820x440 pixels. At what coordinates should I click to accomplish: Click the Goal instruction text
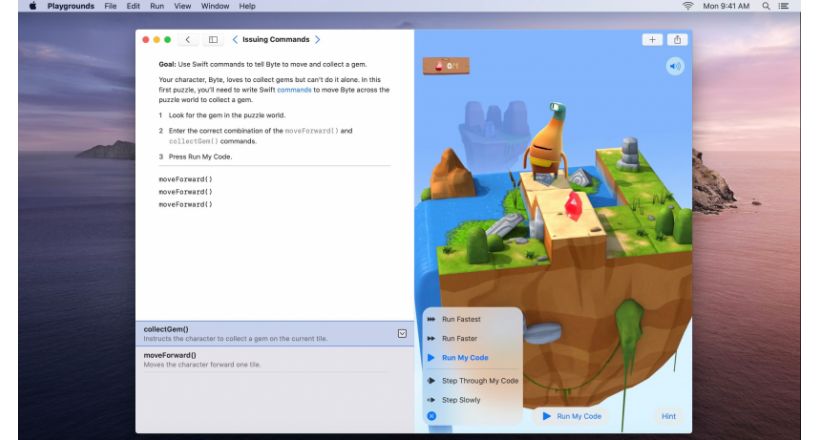point(263,64)
